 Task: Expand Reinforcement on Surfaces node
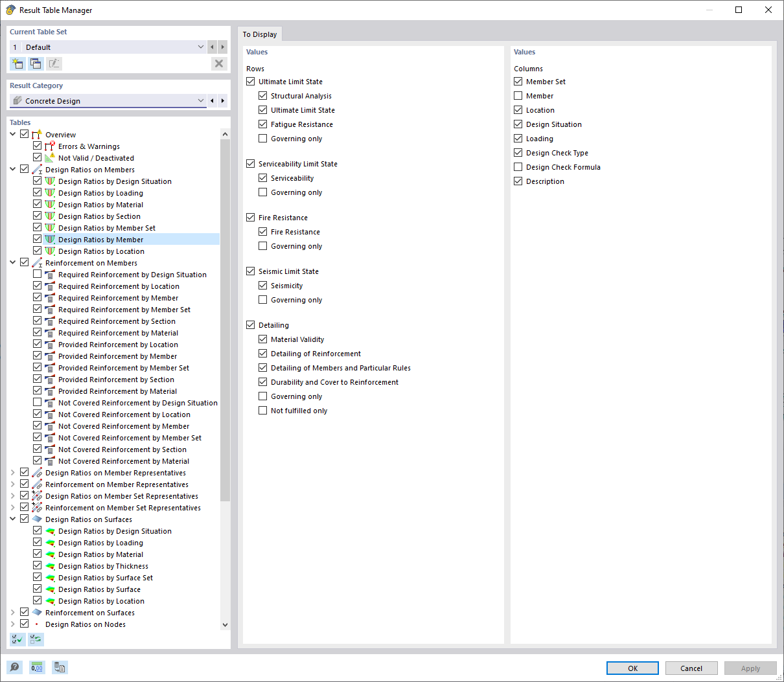coord(13,613)
